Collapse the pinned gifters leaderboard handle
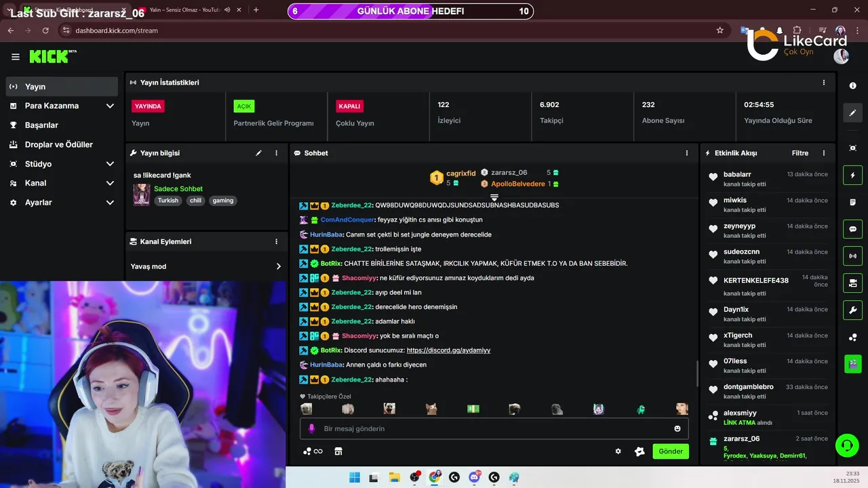Image resolution: width=868 pixels, height=488 pixels. click(494, 197)
